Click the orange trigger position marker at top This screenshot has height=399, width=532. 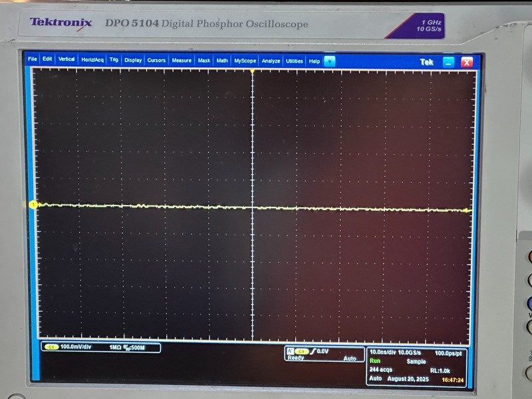point(252,72)
